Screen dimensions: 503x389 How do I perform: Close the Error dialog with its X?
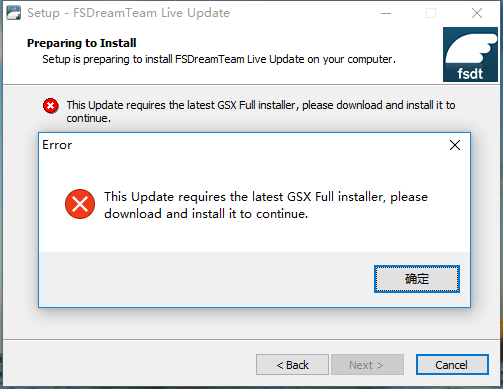point(455,145)
